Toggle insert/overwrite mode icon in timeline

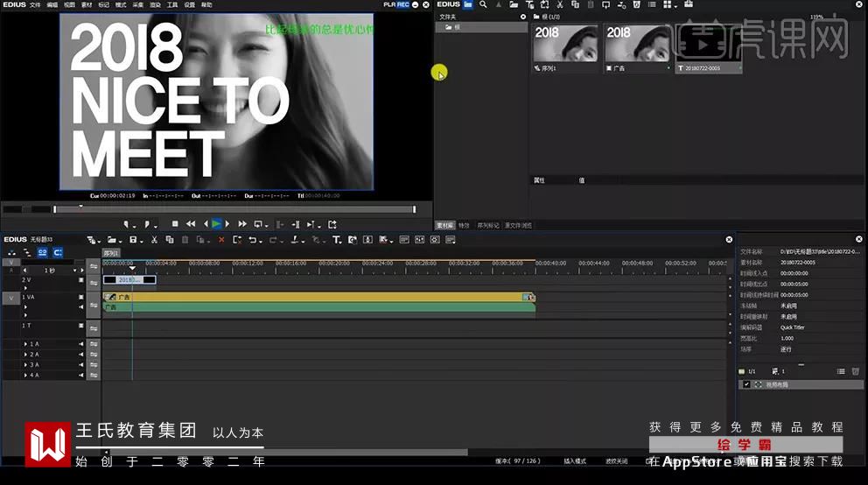tap(11, 252)
